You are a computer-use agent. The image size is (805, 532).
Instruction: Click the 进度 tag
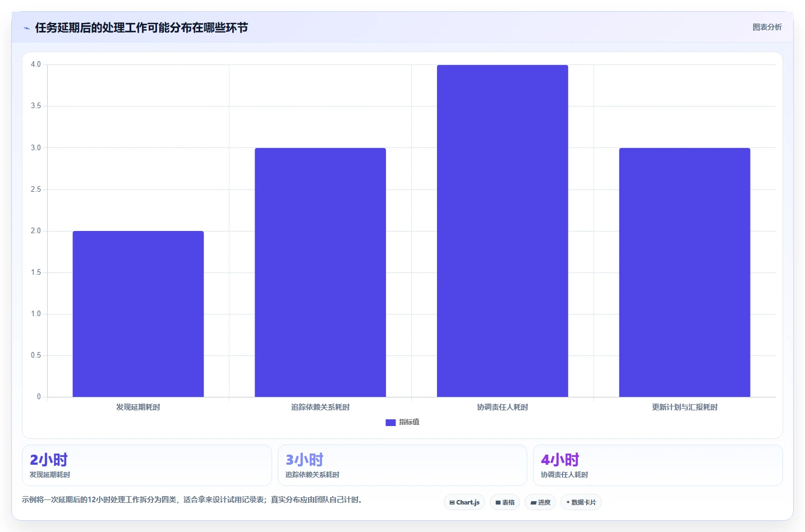tap(540, 502)
